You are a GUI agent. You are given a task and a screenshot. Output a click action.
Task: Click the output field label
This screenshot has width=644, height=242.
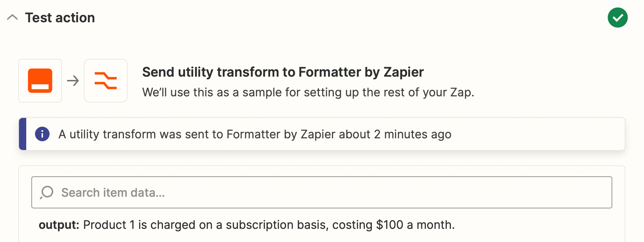click(x=59, y=225)
